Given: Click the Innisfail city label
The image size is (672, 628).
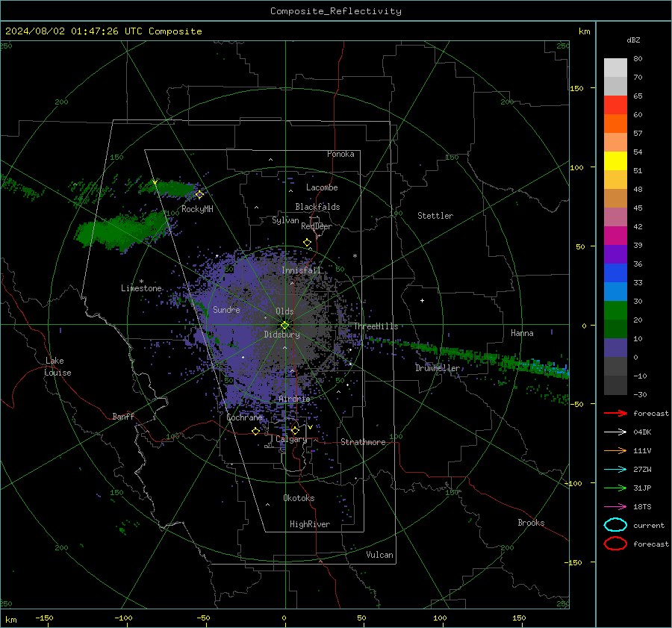Looking at the screenshot, I should tap(301, 270).
